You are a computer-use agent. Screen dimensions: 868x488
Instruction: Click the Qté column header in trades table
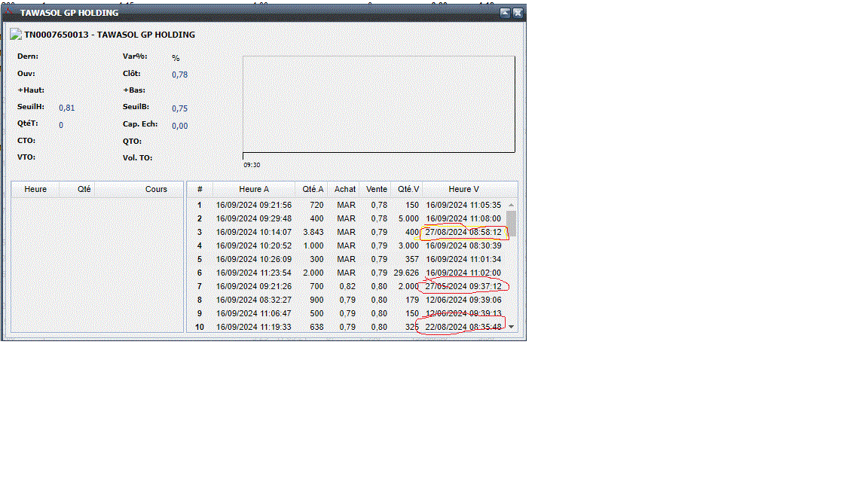78,189
